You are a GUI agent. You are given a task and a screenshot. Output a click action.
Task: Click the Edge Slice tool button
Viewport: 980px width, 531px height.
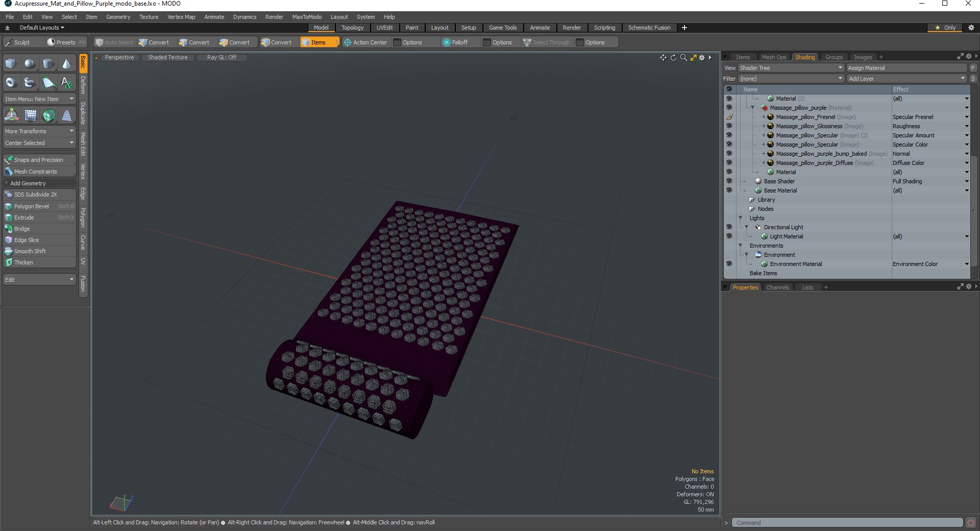pos(39,240)
